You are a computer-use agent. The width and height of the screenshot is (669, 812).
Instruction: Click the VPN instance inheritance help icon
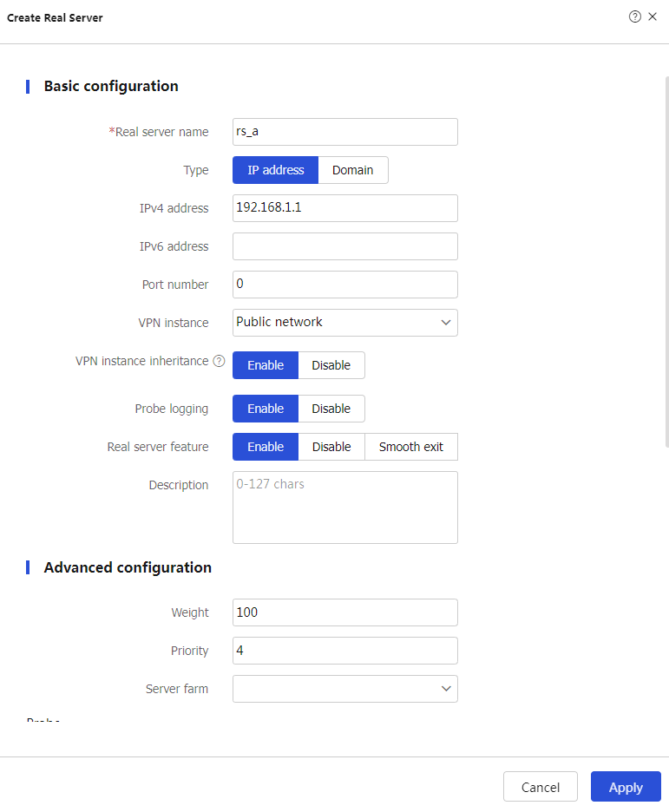point(219,361)
